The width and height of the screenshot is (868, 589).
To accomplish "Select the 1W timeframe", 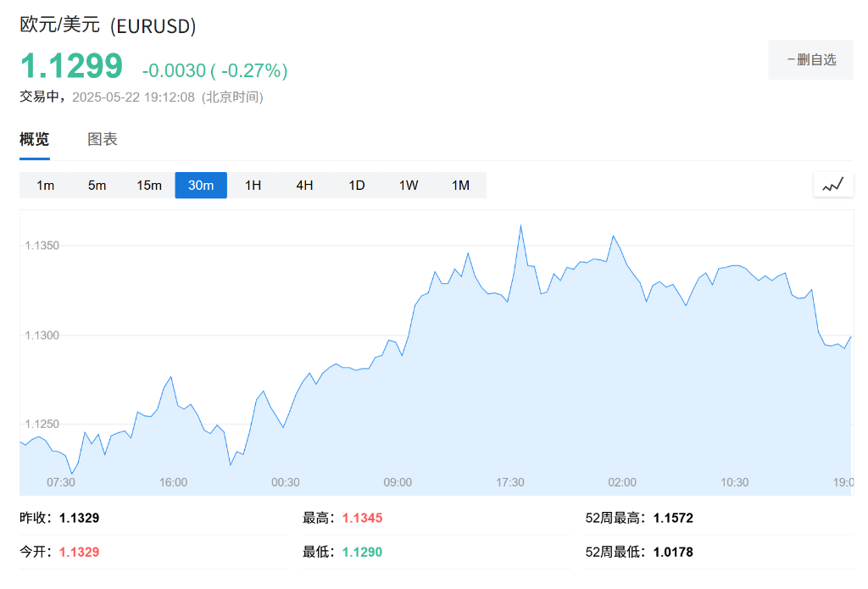I will point(408,185).
